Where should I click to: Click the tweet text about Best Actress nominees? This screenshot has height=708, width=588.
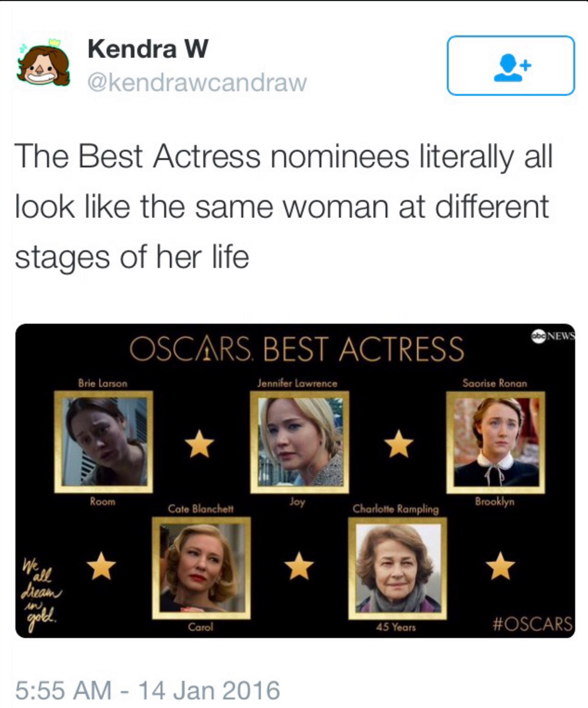[x=282, y=207]
